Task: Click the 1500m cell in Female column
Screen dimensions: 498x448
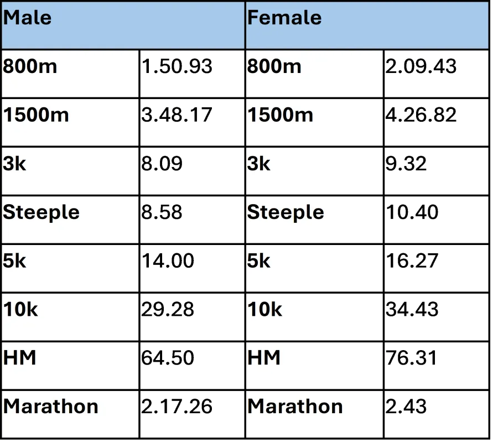Action: (314, 122)
